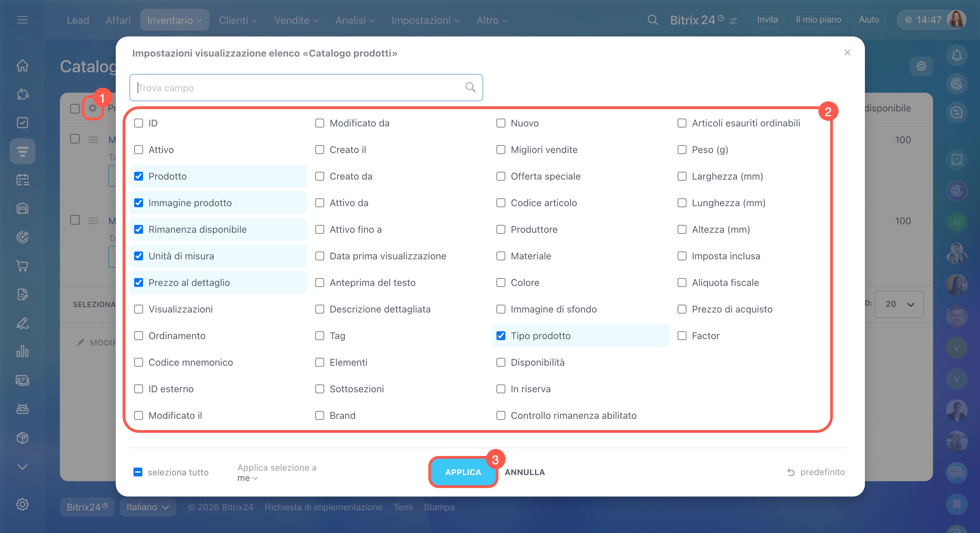The height and width of the screenshot is (533, 980).
Task: Click the magnifier icon in field search
Action: 470,88
